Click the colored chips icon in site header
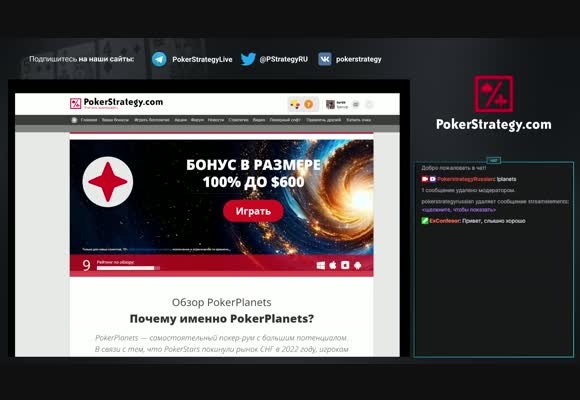 click(295, 105)
